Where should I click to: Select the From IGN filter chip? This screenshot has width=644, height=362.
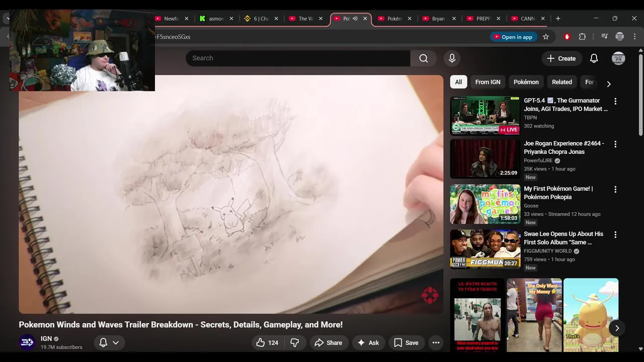pos(488,82)
